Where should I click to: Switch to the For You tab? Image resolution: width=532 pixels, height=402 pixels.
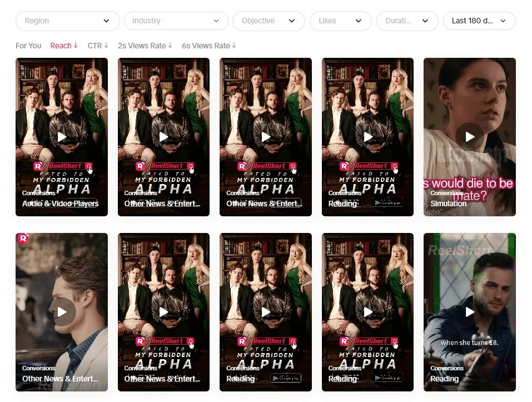click(x=28, y=46)
